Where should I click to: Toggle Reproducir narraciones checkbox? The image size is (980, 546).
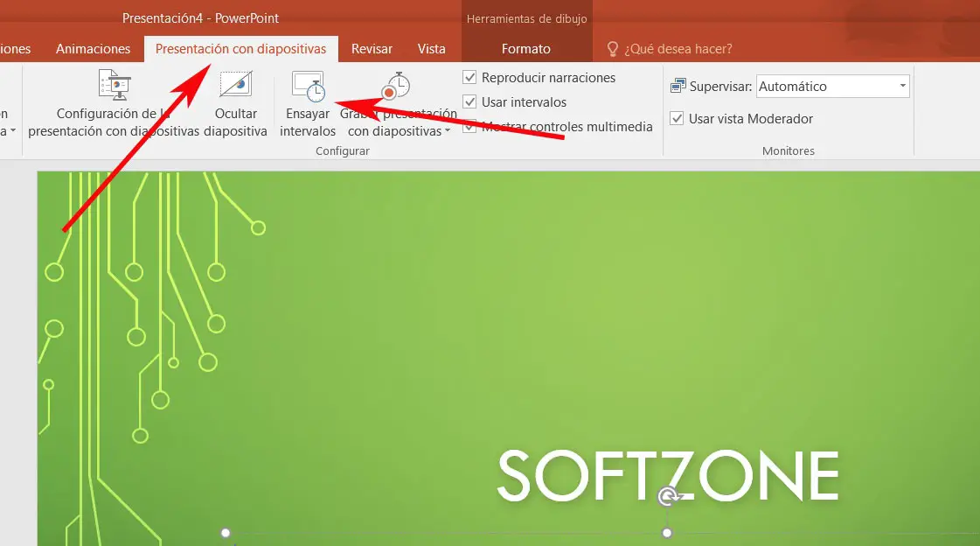pos(469,78)
